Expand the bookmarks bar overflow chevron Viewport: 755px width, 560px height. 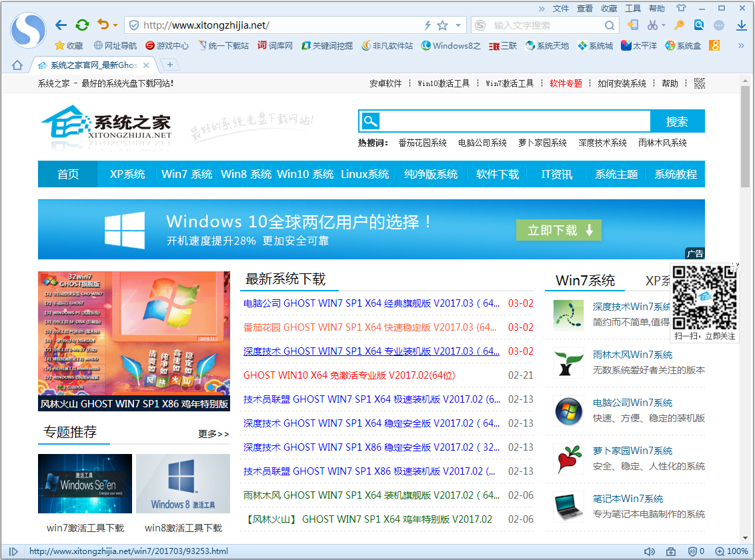point(740,45)
